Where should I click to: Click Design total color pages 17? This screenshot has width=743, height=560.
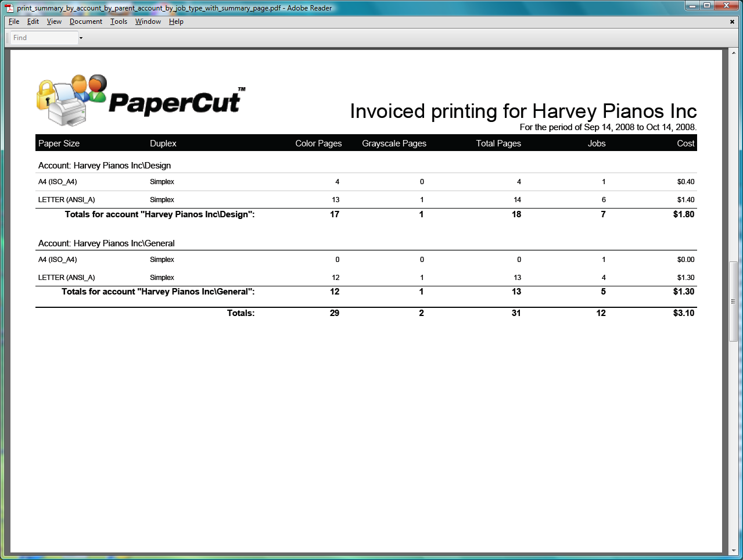pyautogui.click(x=335, y=214)
